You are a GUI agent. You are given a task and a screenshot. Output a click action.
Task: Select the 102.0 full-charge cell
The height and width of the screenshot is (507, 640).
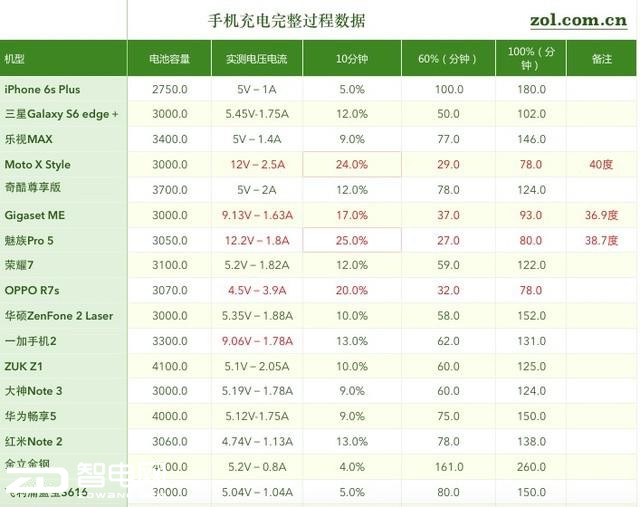tap(531, 114)
